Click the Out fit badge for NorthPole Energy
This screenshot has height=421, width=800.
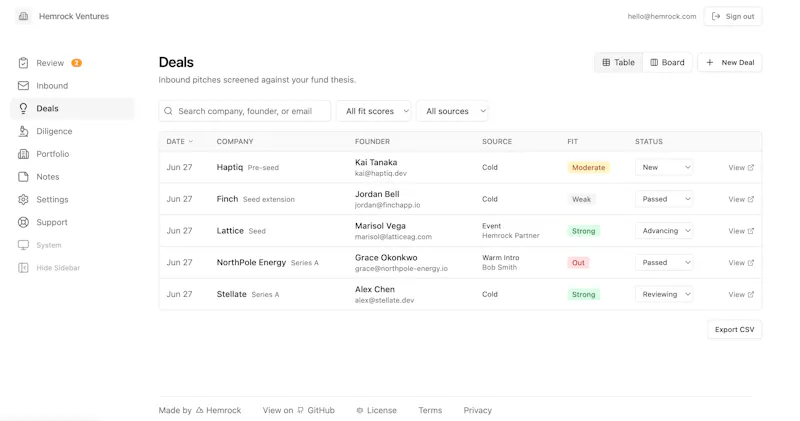578,262
